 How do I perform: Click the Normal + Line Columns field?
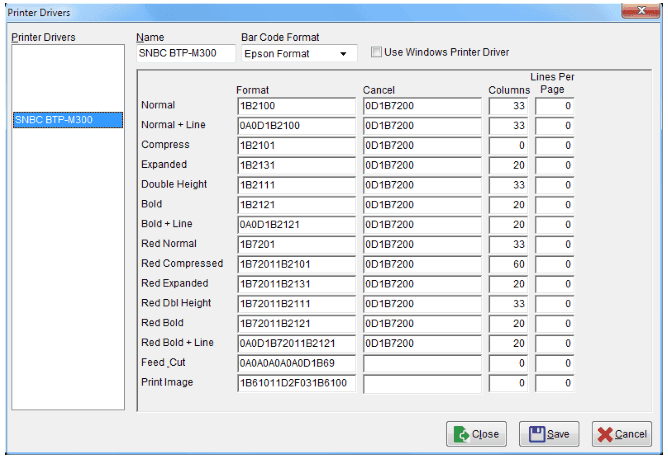tap(509, 125)
